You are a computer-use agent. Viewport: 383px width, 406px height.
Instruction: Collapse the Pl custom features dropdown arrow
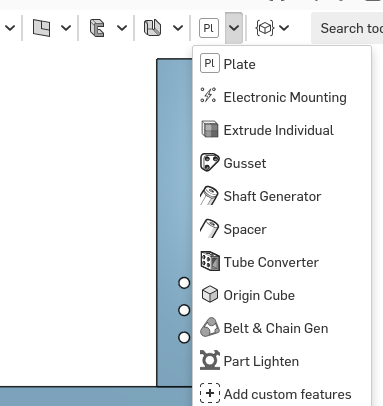(x=234, y=28)
